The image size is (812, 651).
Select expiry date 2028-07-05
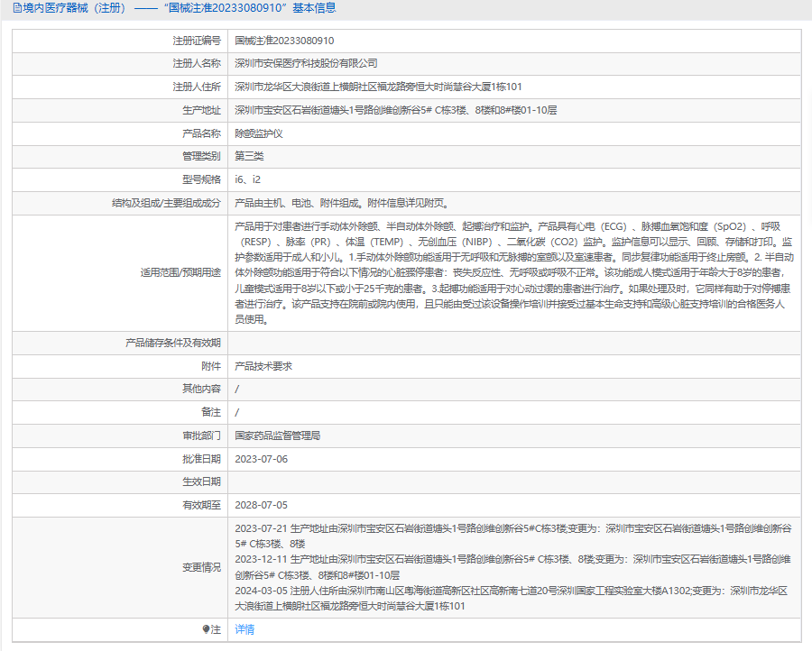(x=261, y=505)
